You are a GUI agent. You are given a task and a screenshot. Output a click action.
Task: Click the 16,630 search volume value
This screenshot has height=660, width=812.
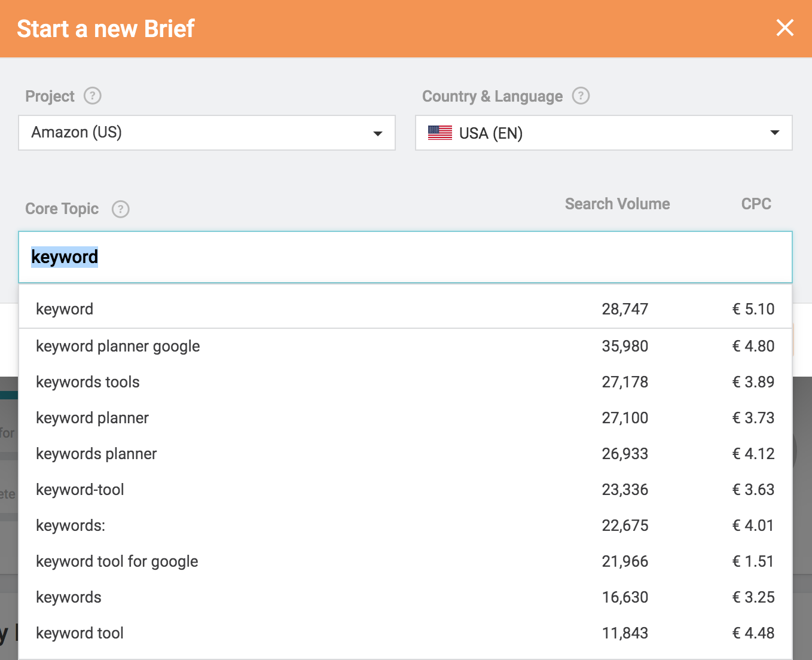coord(625,597)
